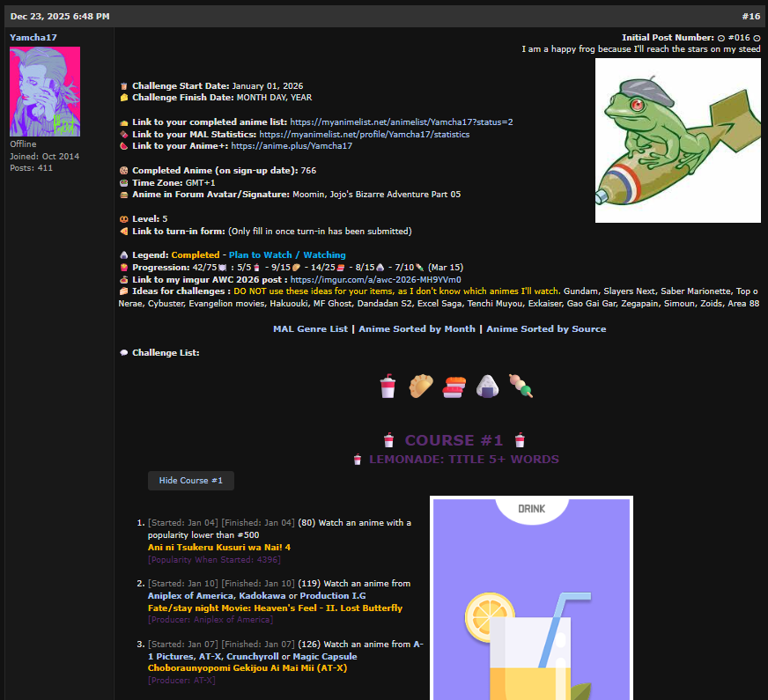Open Magic Capsule producer link
Screen dimensions: 768x700
click(325, 657)
